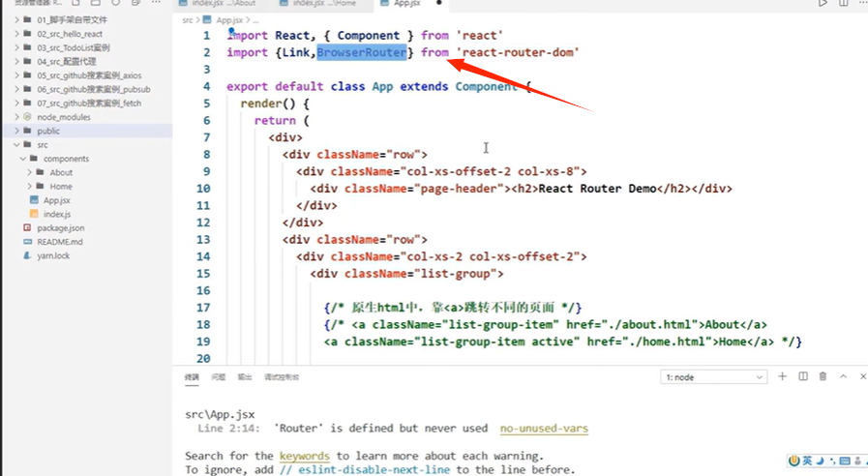Click the package.json file icon
868x476 pixels.
tap(27, 227)
